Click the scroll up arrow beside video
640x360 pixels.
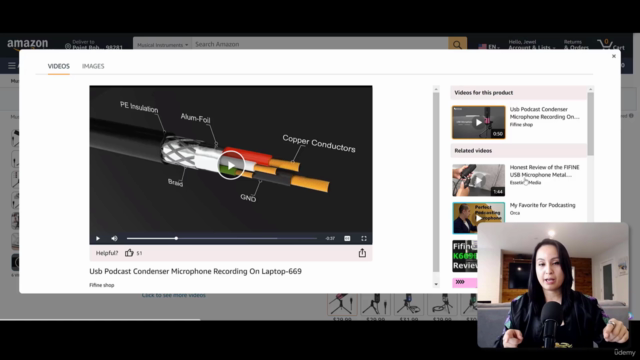tap(436, 89)
